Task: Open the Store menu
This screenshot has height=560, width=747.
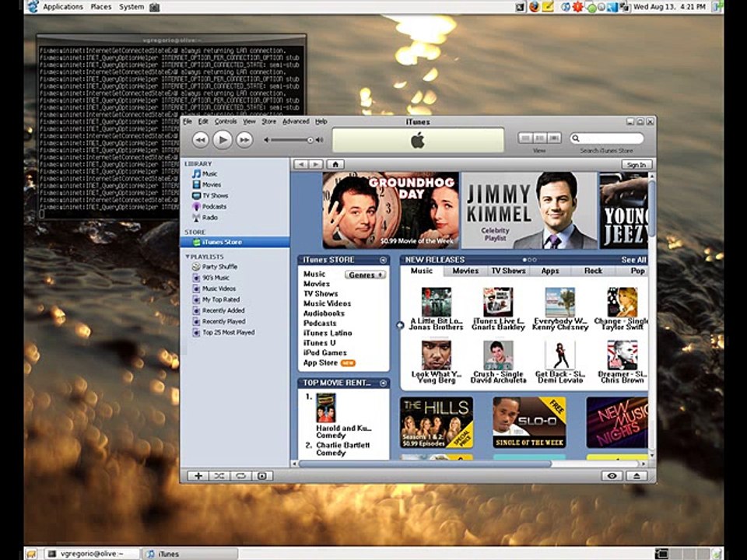Action: pyautogui.click(x=268, y=122)
